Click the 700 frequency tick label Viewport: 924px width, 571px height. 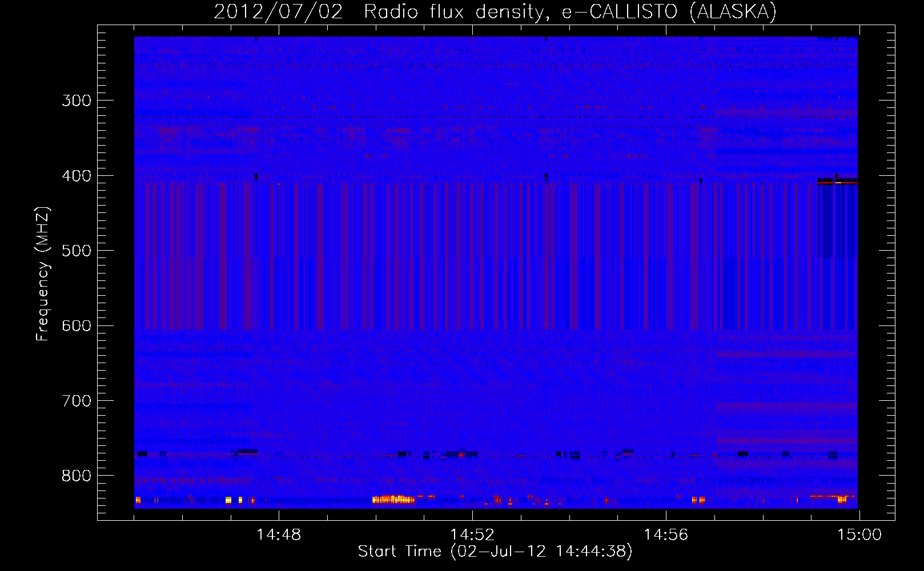coord(77,401)
